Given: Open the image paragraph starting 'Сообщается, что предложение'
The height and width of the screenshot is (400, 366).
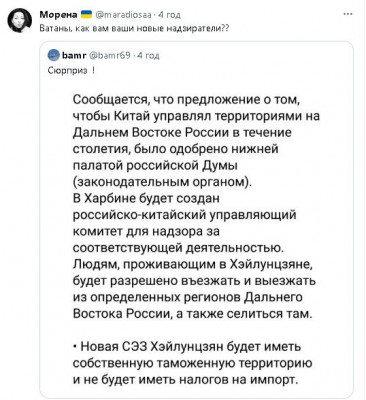Looking at the screenshot, I should 196,141.
